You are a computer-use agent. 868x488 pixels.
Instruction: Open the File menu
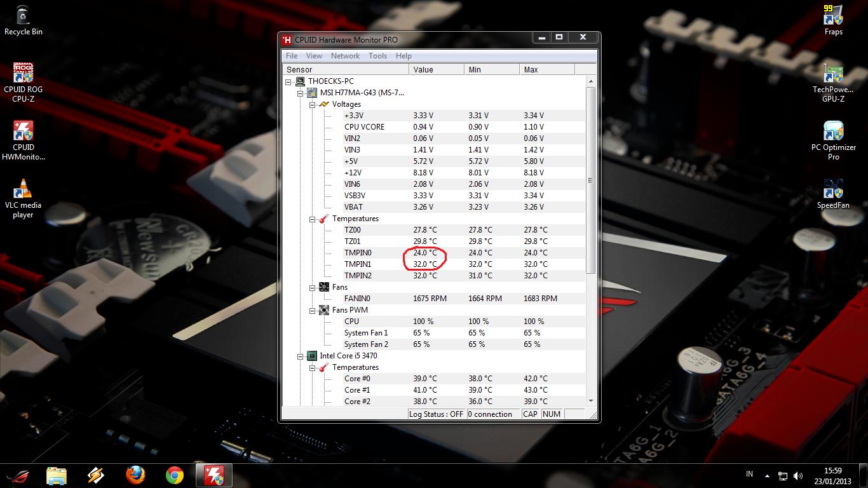coord(292,56)
